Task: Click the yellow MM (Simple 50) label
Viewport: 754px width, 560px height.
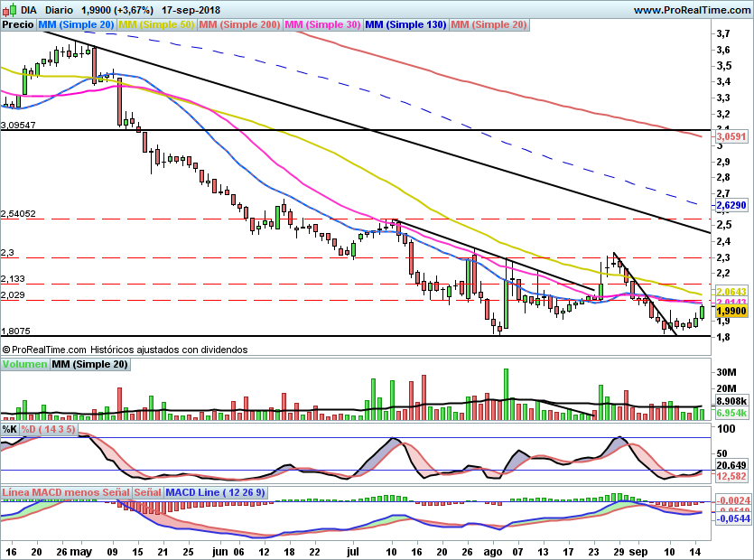Action: pos(156,25)
